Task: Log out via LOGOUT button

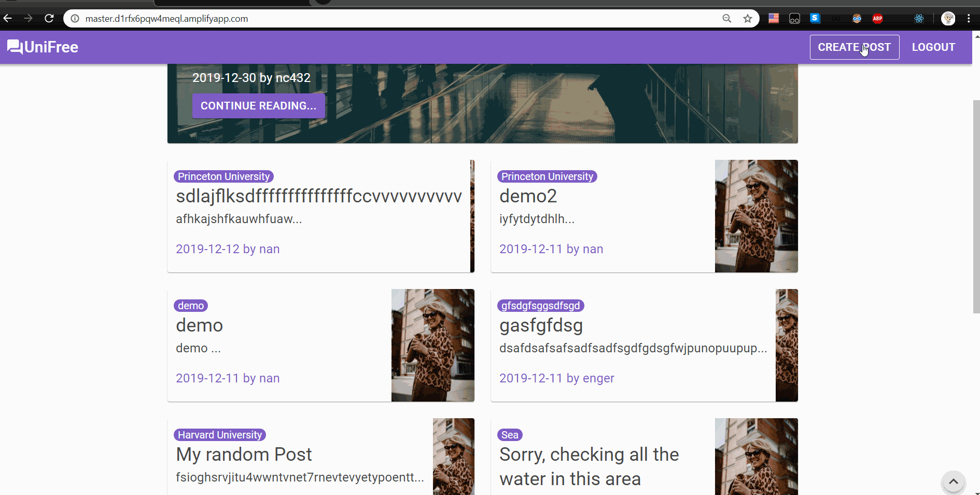Action: coord(933,47)
